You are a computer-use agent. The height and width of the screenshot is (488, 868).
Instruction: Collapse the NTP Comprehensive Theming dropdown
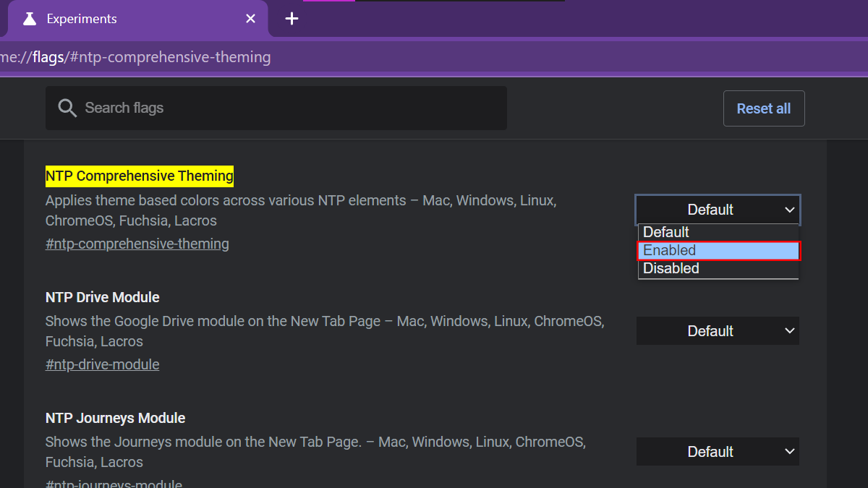[x=718, y=210]
